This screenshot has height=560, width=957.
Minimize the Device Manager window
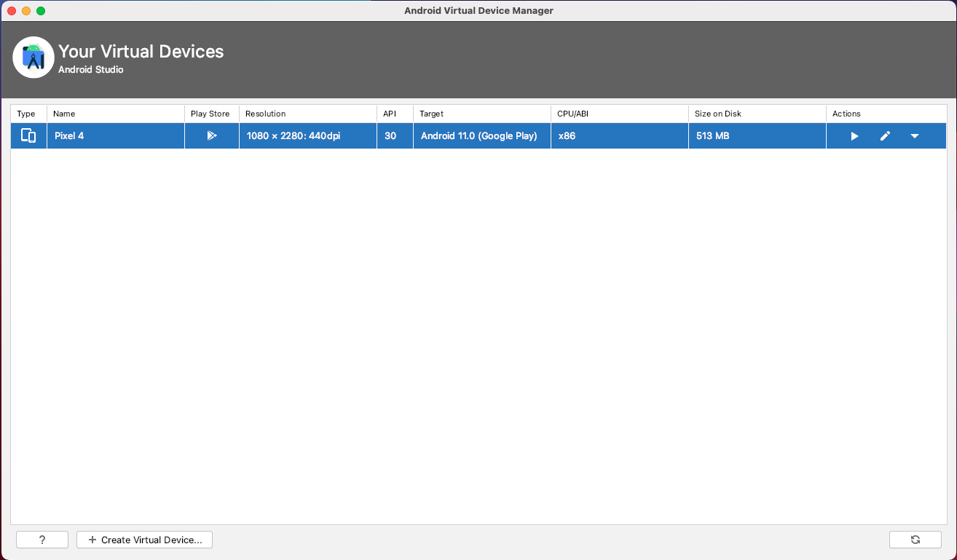point(26,11)
